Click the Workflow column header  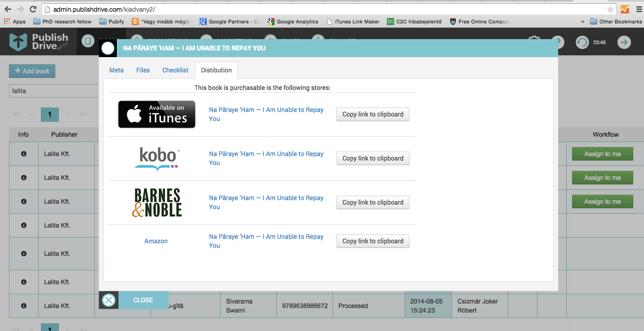(x=605, y=134)
